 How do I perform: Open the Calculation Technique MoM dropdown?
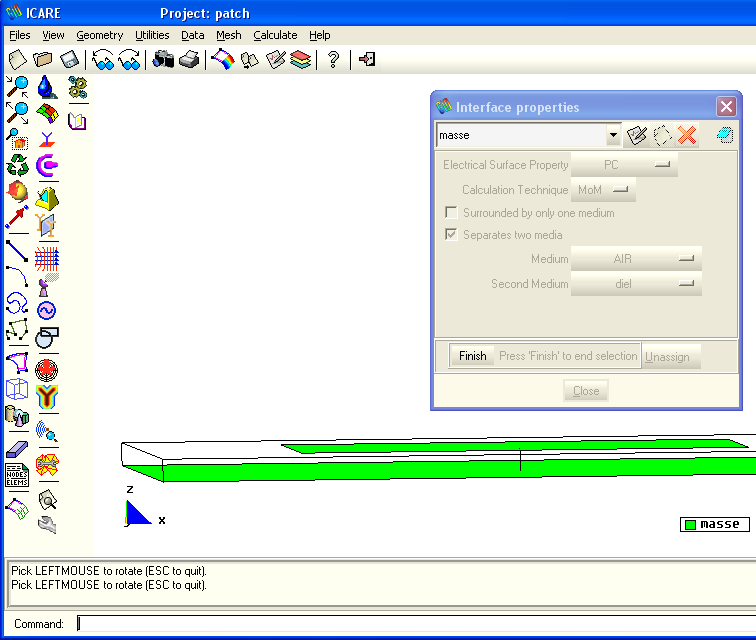click(603, 190)
